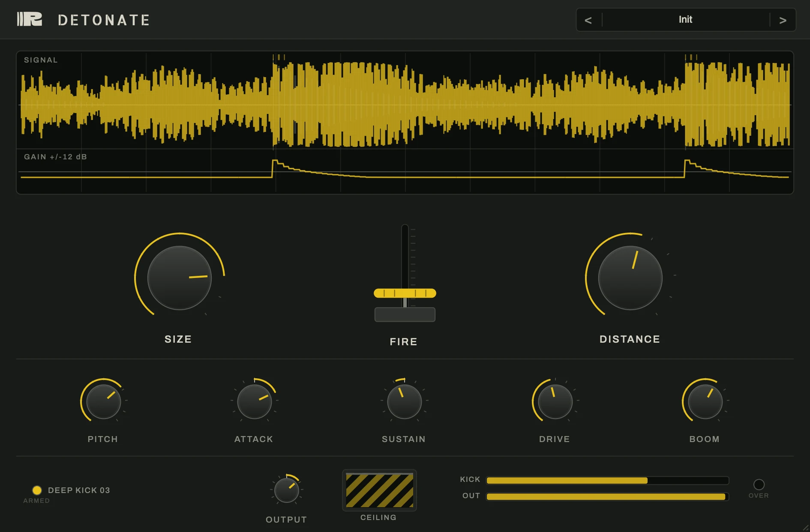Click the first trigger marker above the waveform
The image size is (810, 532).
(x=279, y=57)
